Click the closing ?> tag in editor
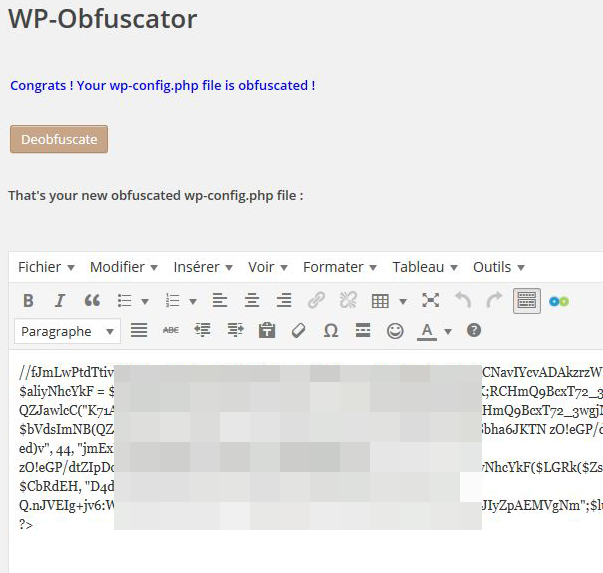Viewport: 603px width, 573px height. tap(26, 524)
